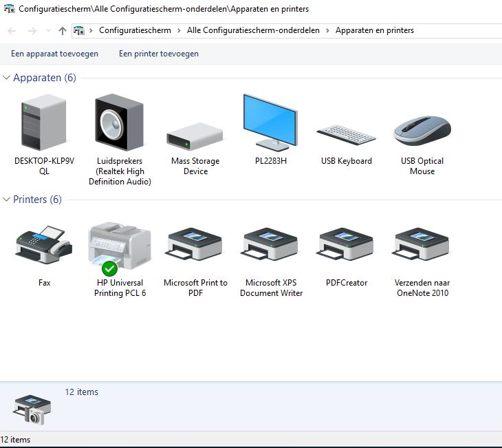Click the 12 items status bar text

point(15,440)
